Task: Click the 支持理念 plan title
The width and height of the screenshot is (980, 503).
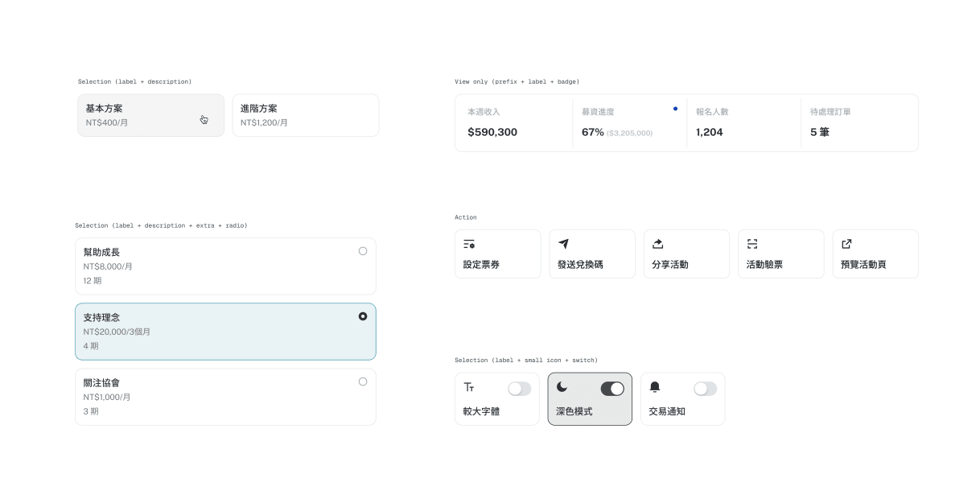Action: click(101, 317)
